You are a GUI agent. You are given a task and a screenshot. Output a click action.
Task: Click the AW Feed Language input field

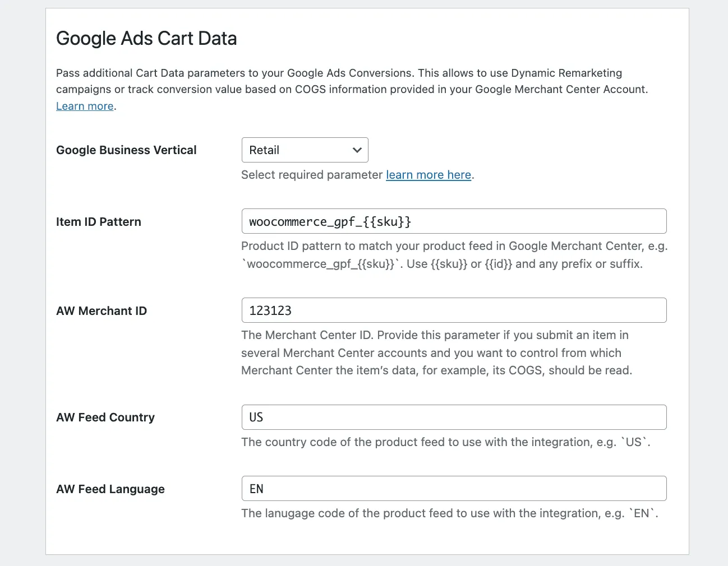pyautogui.click(x=454, y=489)
